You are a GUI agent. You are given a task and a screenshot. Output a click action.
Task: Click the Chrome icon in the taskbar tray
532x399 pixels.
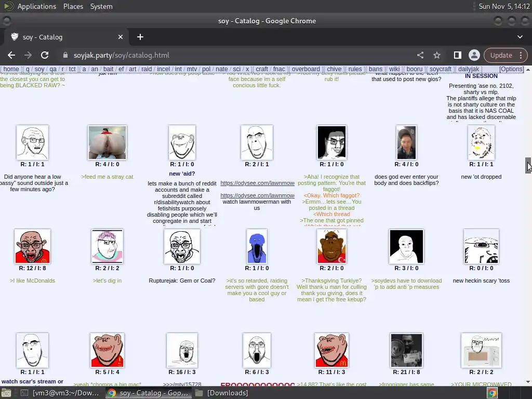coord(492,393)
